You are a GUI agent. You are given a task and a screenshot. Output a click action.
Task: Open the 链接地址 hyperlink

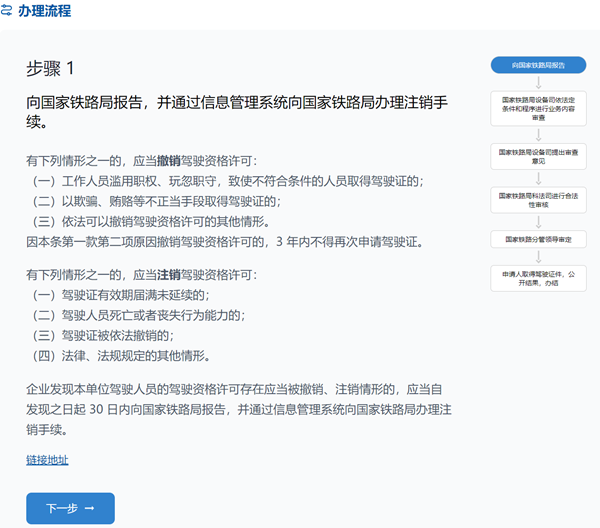(x=47, y=460)
